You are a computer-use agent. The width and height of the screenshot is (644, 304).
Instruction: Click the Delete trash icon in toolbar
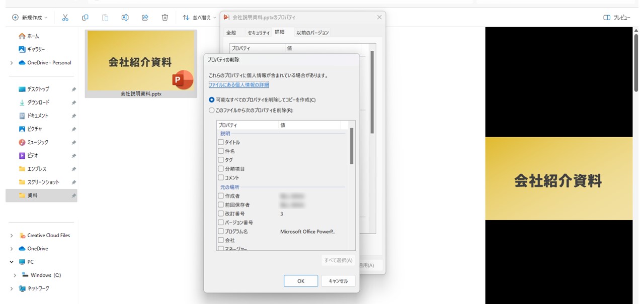click(x=165, y=18)
